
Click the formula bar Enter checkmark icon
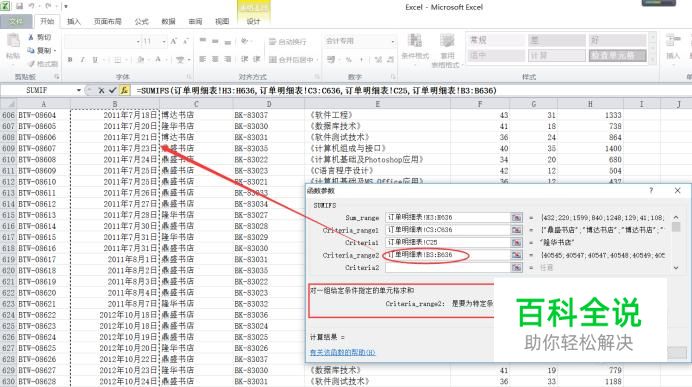click(113, 90)
